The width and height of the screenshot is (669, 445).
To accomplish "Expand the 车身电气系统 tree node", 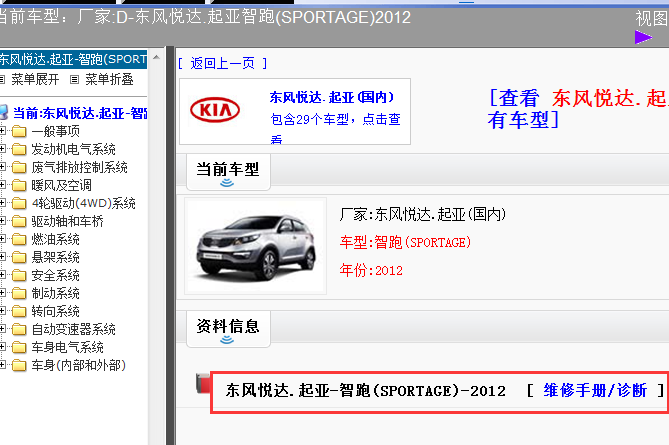I will (x=2, y=347).
